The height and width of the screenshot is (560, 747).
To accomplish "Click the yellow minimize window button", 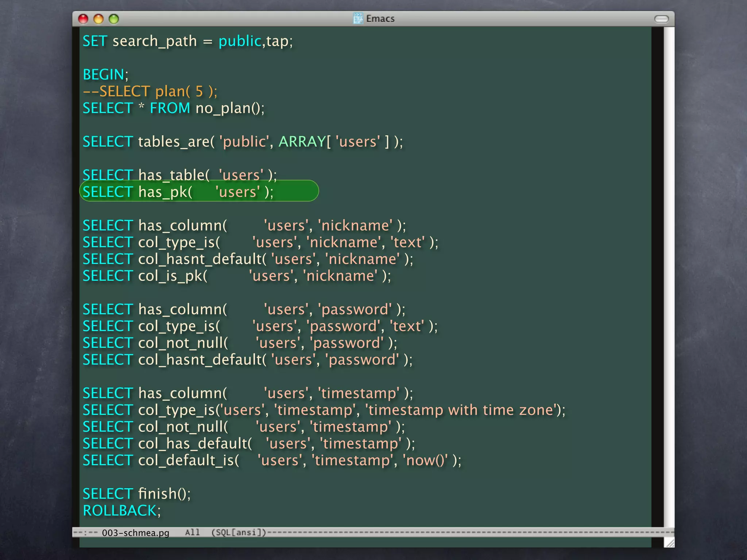I will click(98, 19).
